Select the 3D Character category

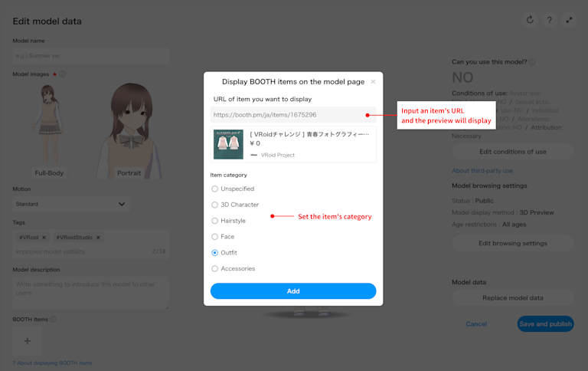[214, 205]
